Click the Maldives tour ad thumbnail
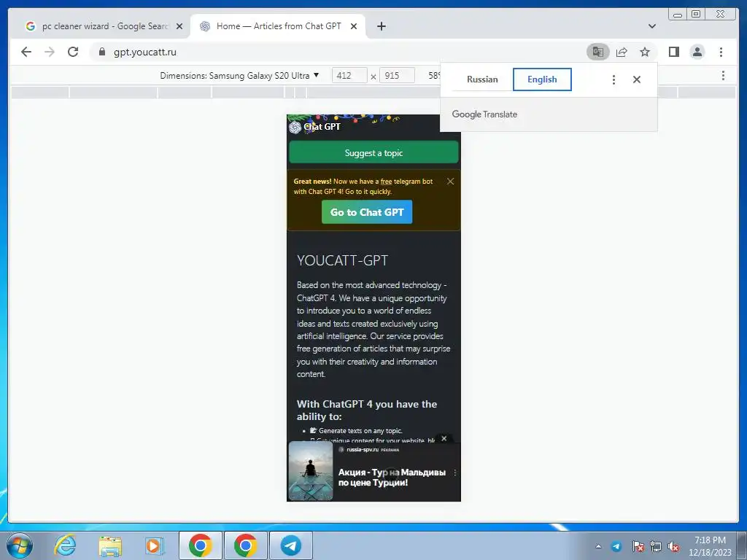The height and width of the screenshot is (560, 747). 311,471
